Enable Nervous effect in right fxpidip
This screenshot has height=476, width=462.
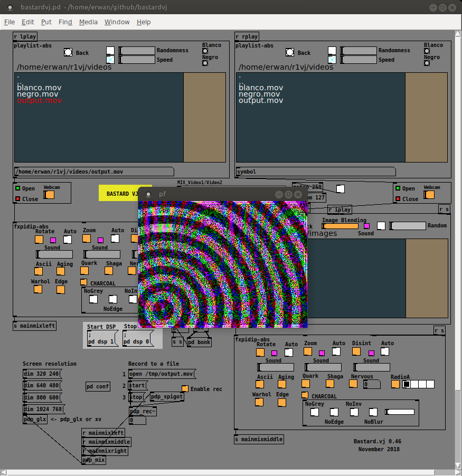coord(353,384)
